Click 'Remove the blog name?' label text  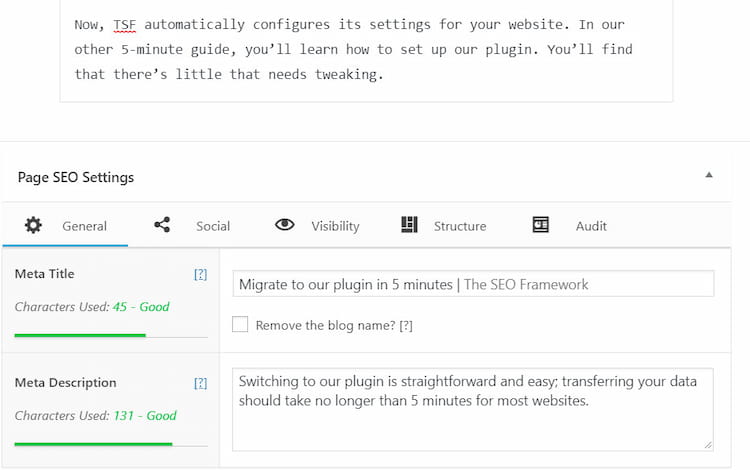click(325, 326)
